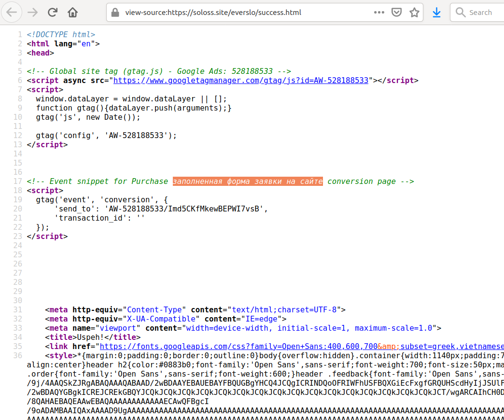Viewport: 504px width, 420px height.
Task: Bookmark this page with the star
Action: tap(414, 13)
